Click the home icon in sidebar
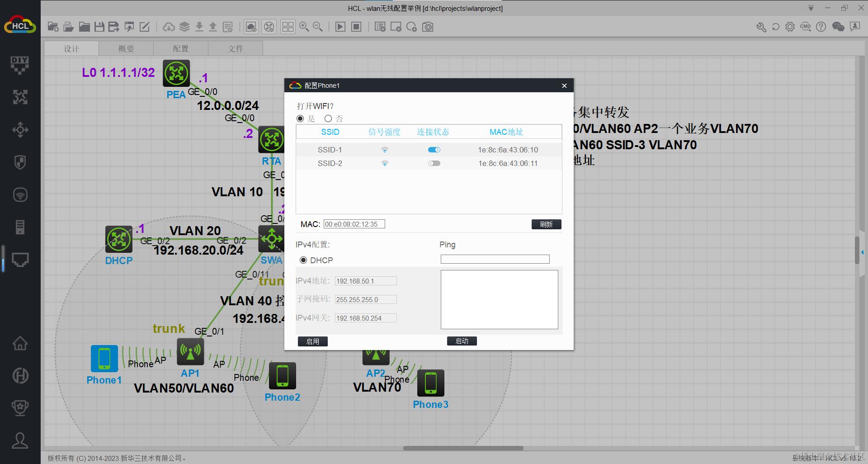 [x=20, y=343]
